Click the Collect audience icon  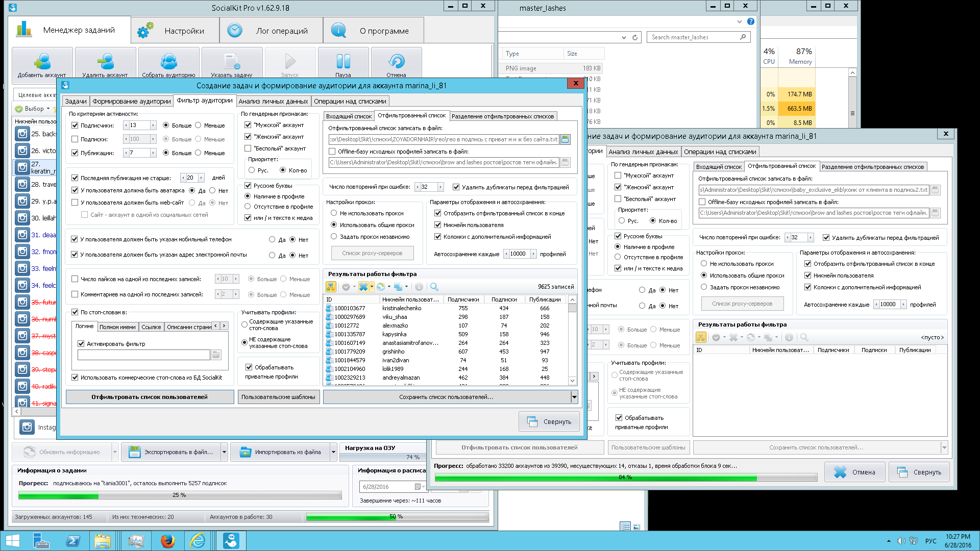pyautogui.click(x=168, y=61)
